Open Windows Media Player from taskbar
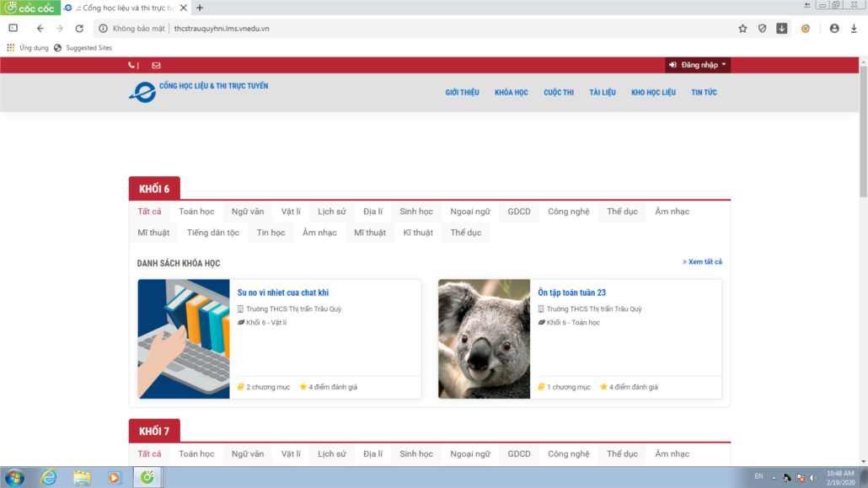 click(115, 477)
